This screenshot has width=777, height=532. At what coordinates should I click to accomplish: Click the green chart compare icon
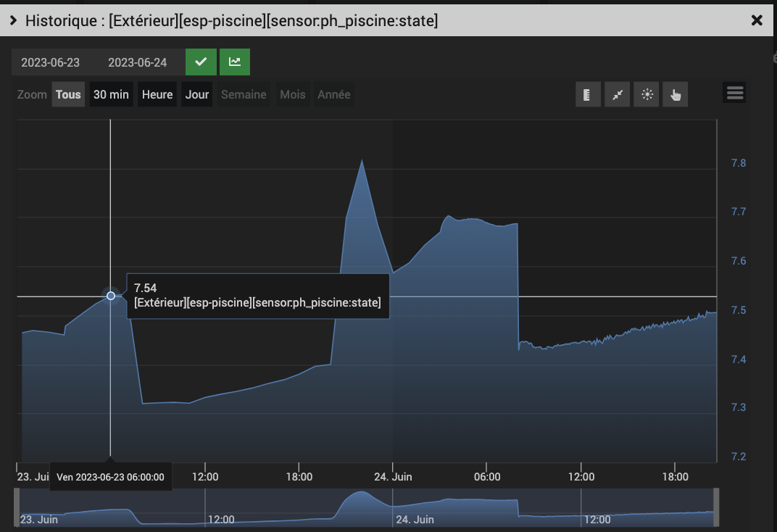234,62
